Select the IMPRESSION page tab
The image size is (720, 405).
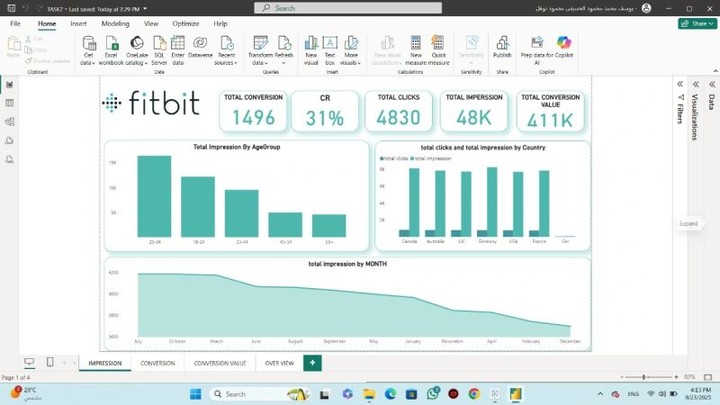[x=105, y=363]
